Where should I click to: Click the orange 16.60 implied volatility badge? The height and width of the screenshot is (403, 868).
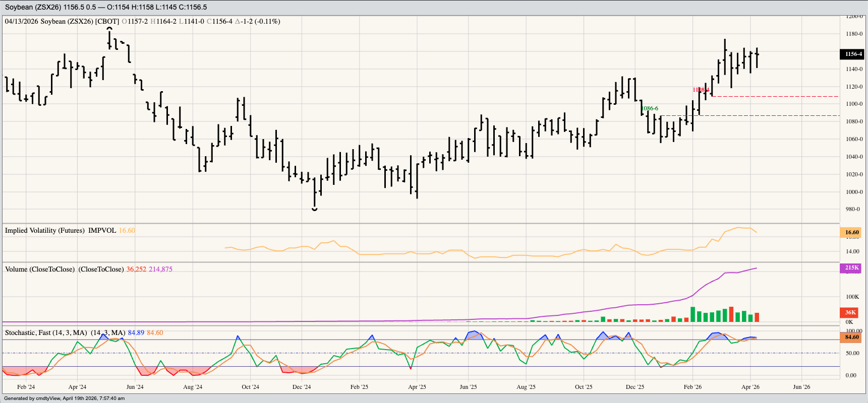(851, 232)
